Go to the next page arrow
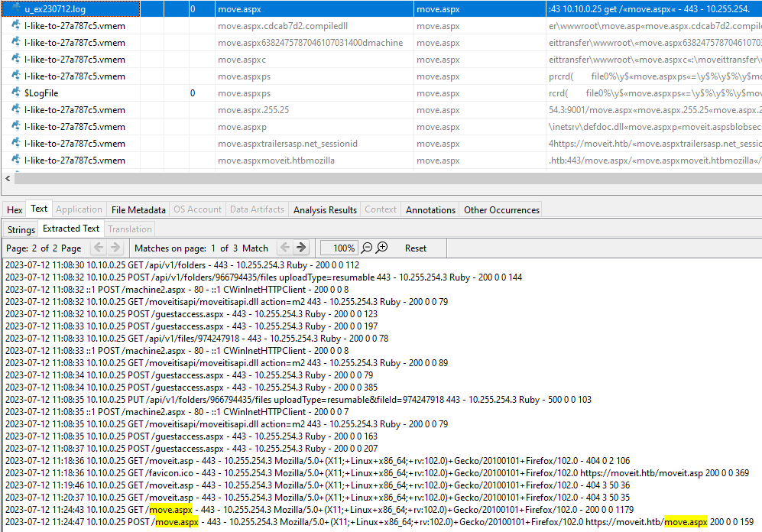 (x=115, y=248)
